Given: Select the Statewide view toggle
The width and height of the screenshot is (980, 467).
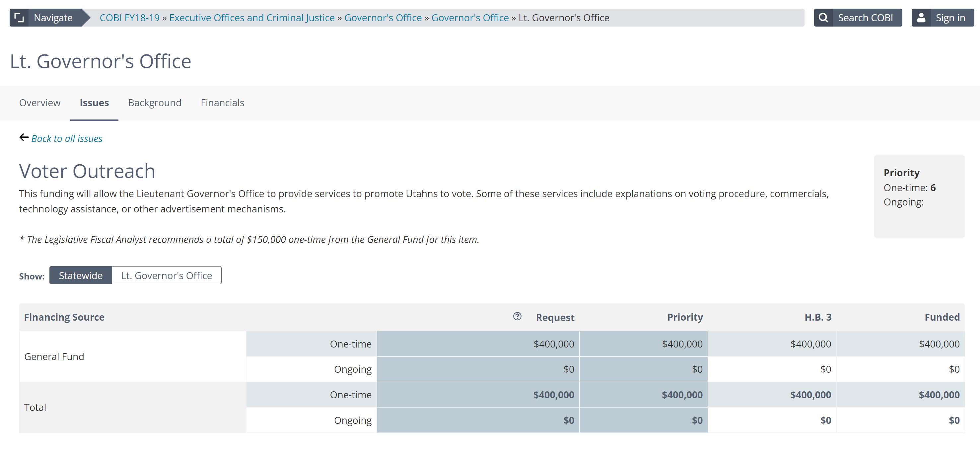Looking at the screenshot, I should click(81, 275).
